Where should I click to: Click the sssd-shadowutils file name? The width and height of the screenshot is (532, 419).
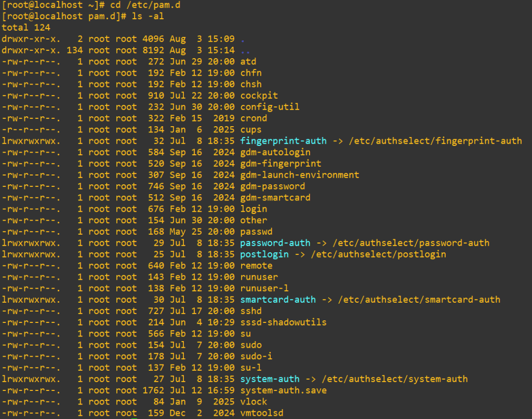[x=283, y=322]
